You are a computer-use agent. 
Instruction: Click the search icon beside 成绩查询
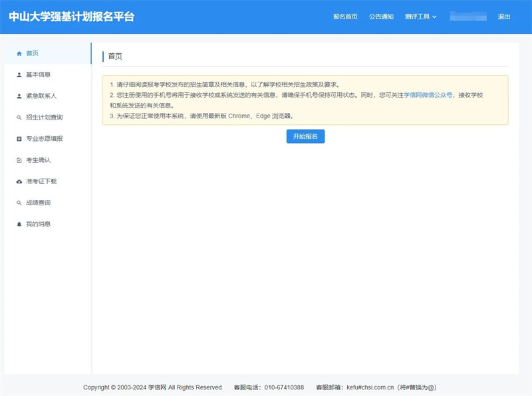[x=19, y=203]
